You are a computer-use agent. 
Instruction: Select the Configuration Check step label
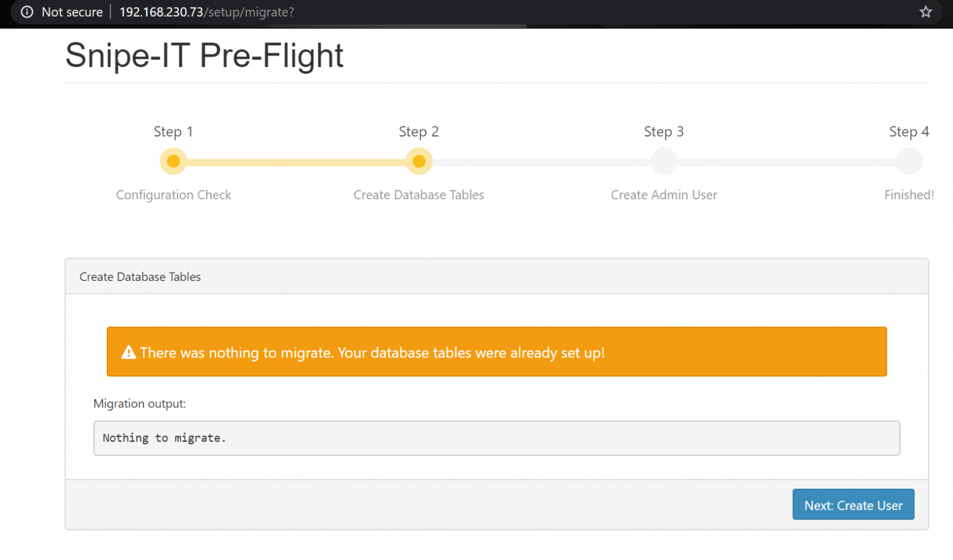(x=173, y=195)
